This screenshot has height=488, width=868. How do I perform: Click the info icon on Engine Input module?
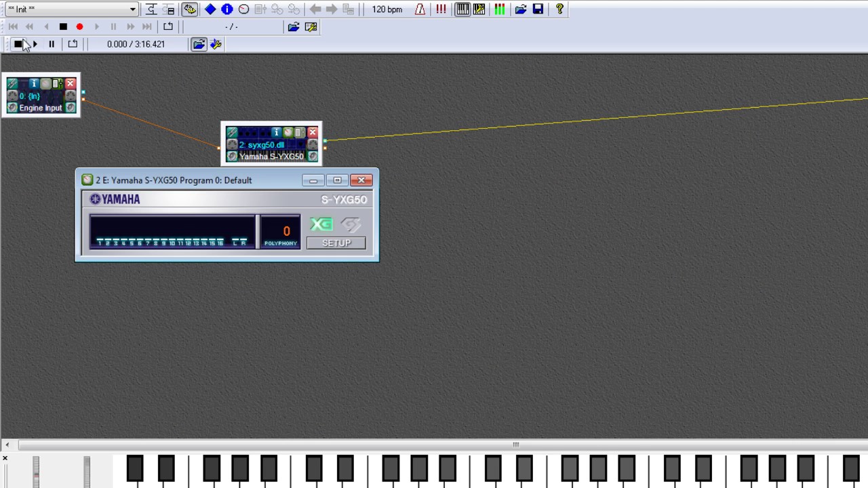pyautogui.click(x=34, y=83)
